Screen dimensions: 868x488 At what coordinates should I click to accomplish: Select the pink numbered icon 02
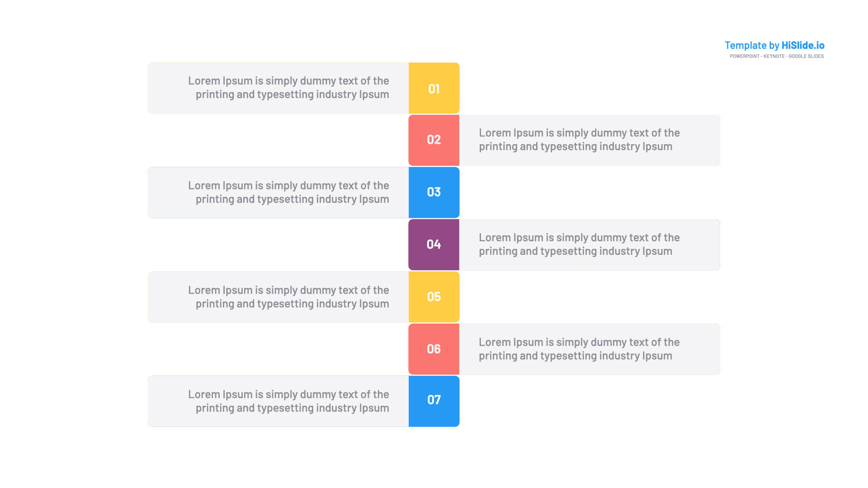pos(433,140)
